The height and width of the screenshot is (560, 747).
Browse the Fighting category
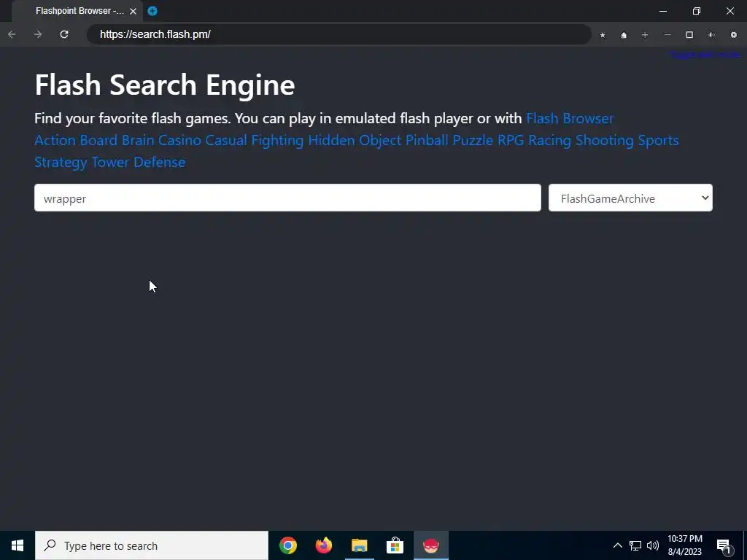277,141
